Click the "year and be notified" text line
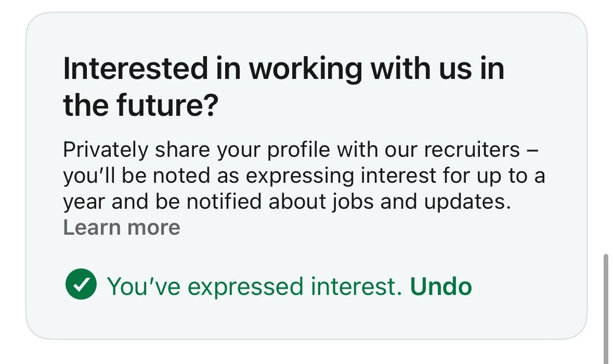Image resolution: width=613 pixels, height=364 pixels. (287, 202)
